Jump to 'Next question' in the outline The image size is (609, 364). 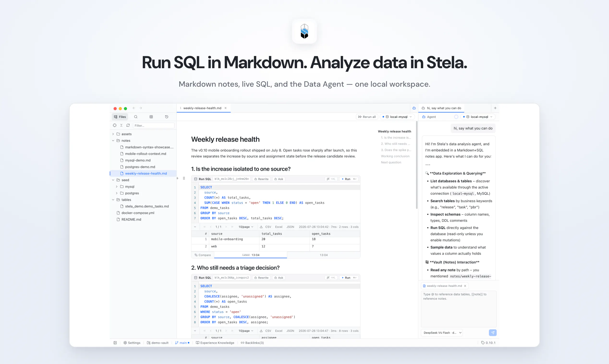click(391, 162)
